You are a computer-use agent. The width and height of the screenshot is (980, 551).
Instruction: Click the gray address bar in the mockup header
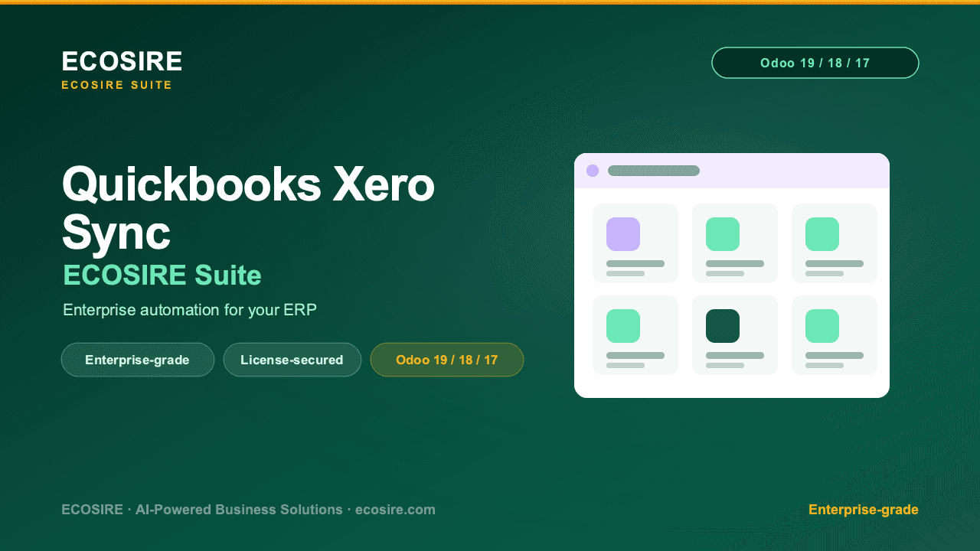point(654,171)
